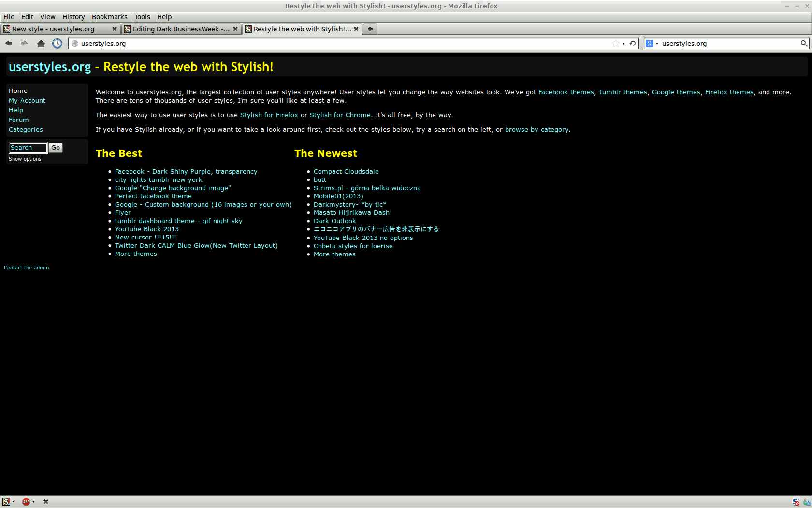This screenshot has height=508, width=812.
Task: Expand Show options under search
Action: click(x=25, y=159)
